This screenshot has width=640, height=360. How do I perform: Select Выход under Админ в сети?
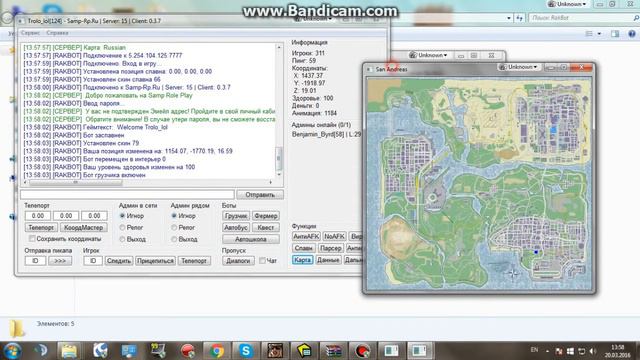coord(122,239)
